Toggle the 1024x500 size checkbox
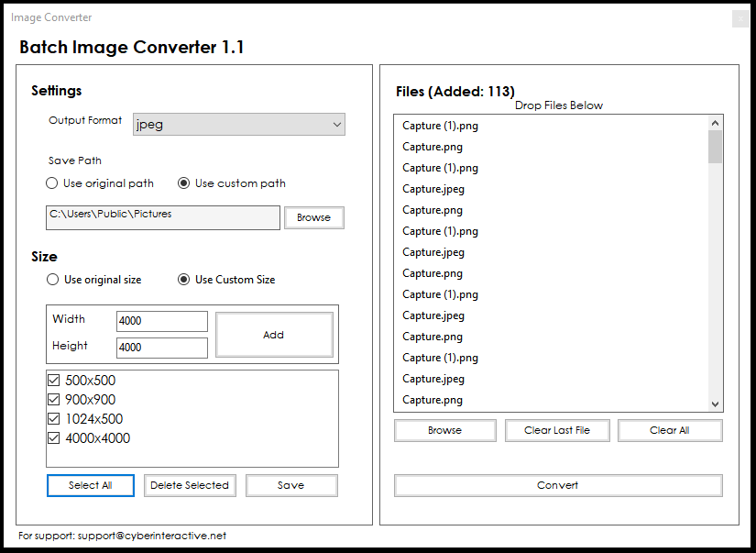This screenshot has height=553, width=756. coord(53,419)
